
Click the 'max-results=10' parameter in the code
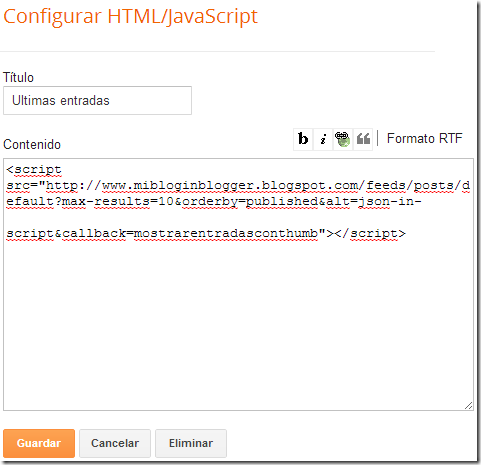[118, 201]
